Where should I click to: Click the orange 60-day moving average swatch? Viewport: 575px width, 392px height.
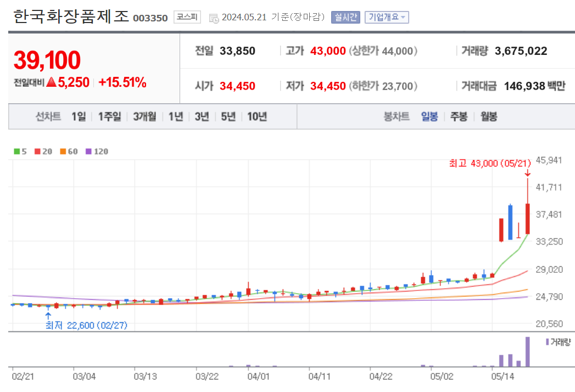(x=63, y=152)
